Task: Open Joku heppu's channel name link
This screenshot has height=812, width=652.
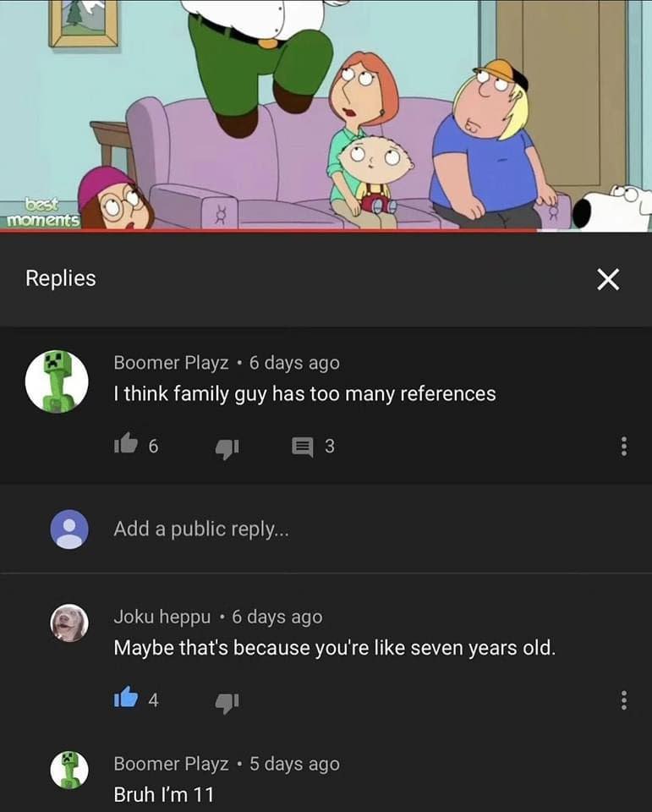Action: pos(162,617)
